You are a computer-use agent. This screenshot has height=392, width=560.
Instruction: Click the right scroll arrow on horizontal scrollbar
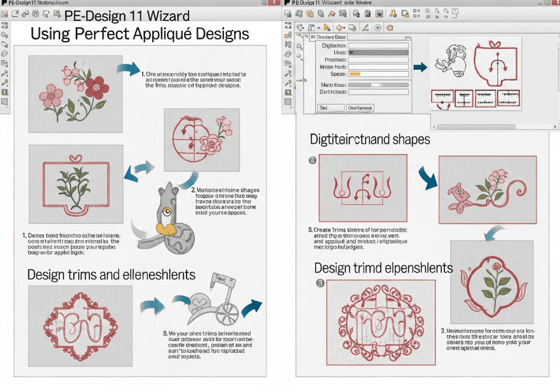(555, 127)
